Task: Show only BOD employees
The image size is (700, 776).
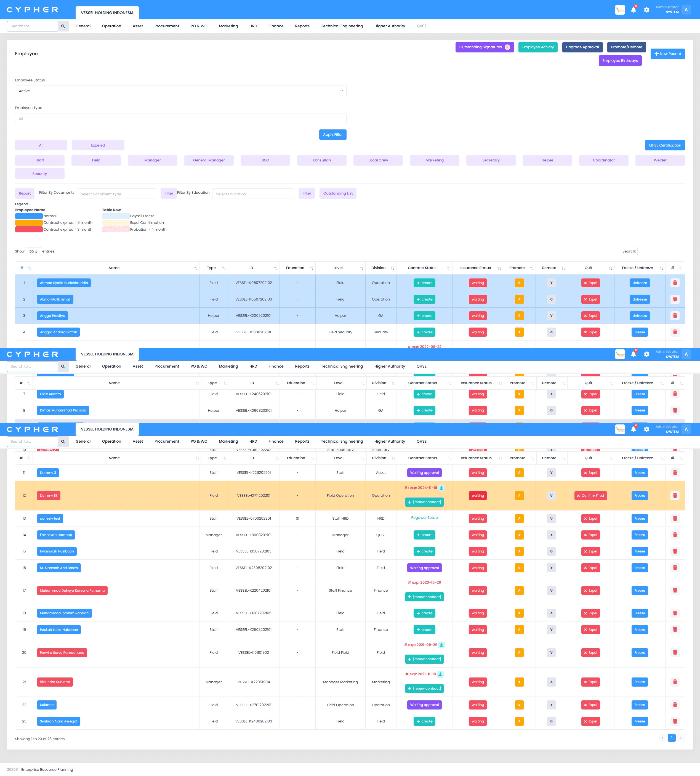Action: click(265, 160)
